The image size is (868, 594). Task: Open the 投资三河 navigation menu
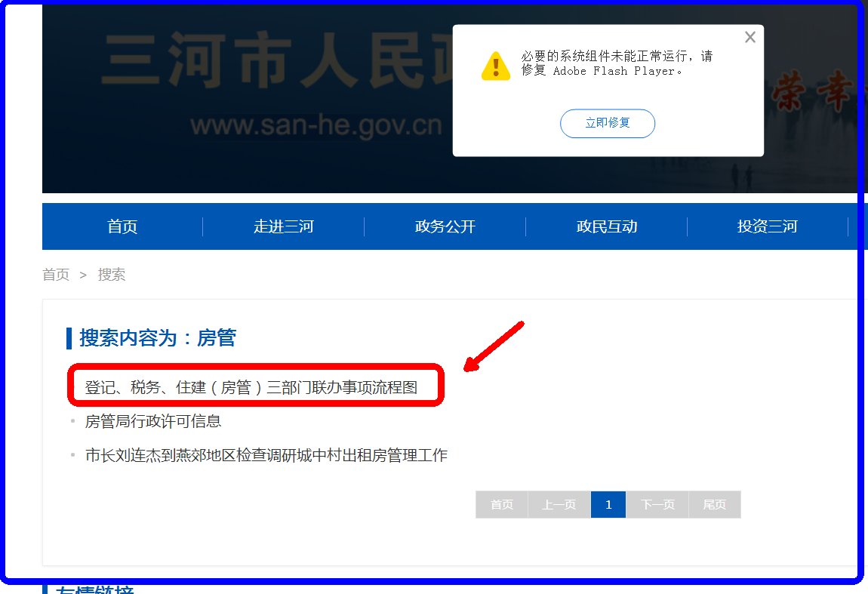pos(766,226)
